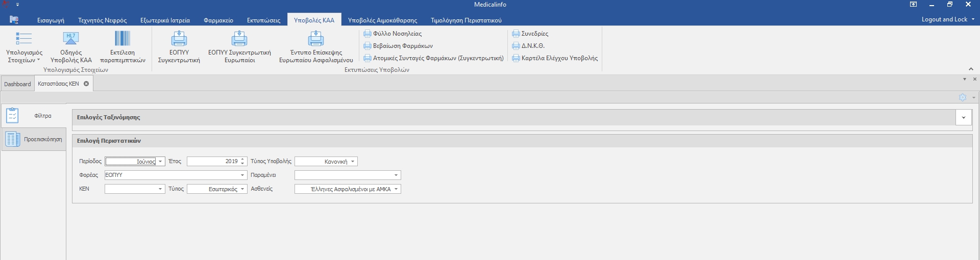Click the settings gear icon at right
980x260 pixels.
pyautogui.click(x=962, y=97)
